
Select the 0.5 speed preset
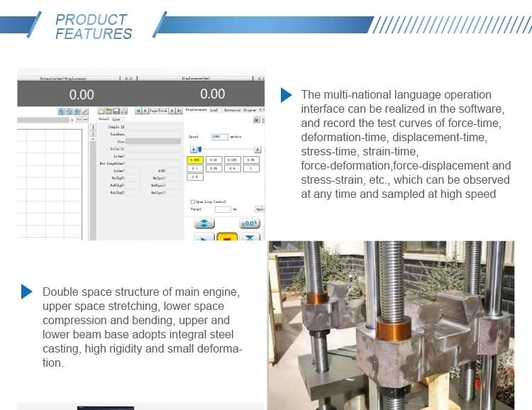233,168
